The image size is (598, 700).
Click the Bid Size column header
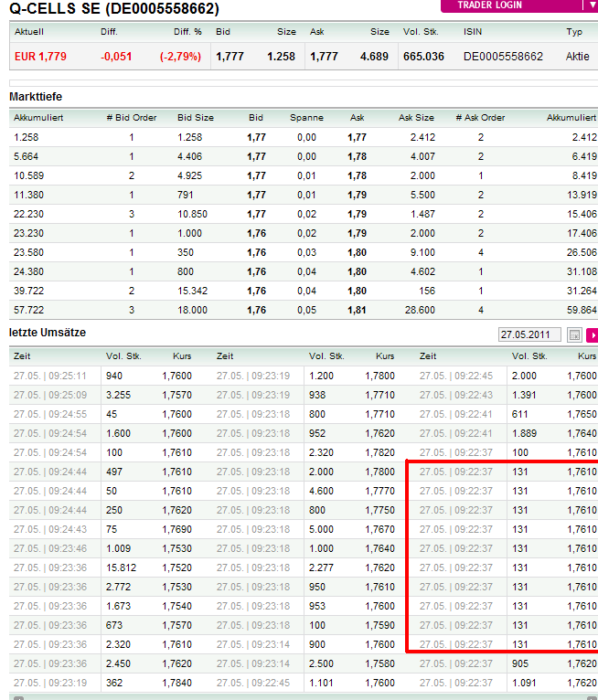(x=196, y=118)
